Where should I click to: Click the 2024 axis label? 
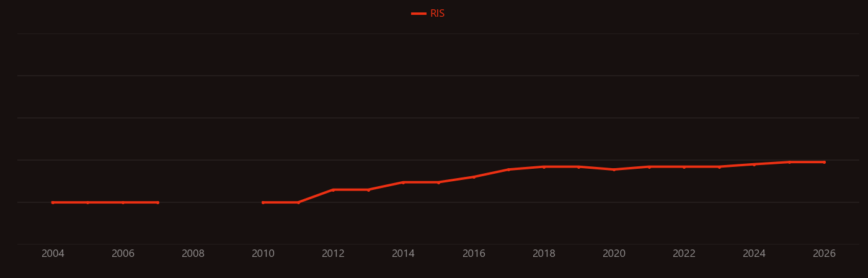pos(754,254)
